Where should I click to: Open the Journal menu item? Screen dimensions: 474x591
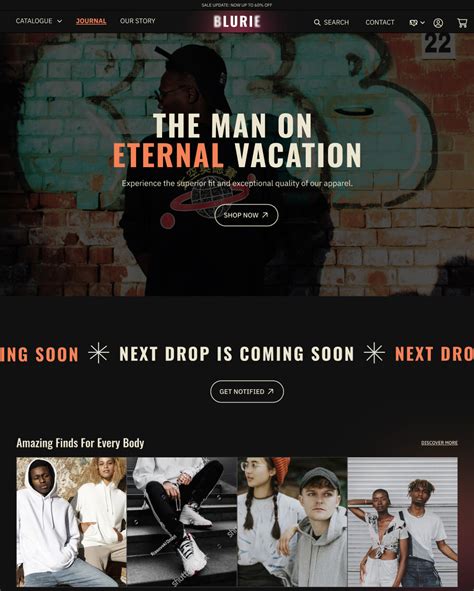[91, 21]
